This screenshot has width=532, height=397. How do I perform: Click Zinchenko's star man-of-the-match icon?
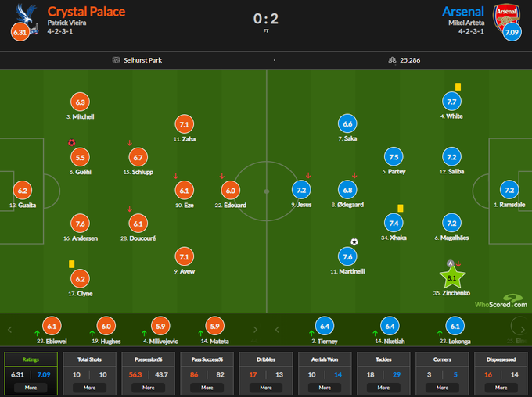[454, 277]
